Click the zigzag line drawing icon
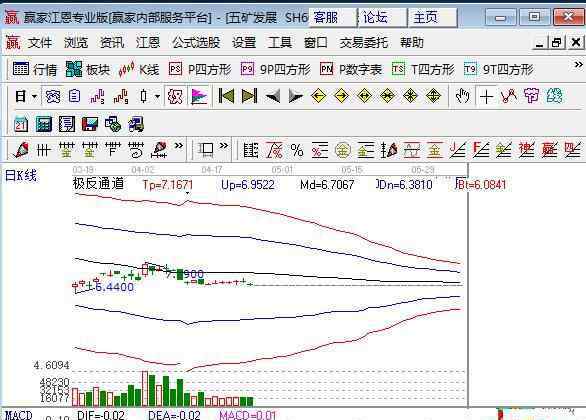 [x=509, y=96]
